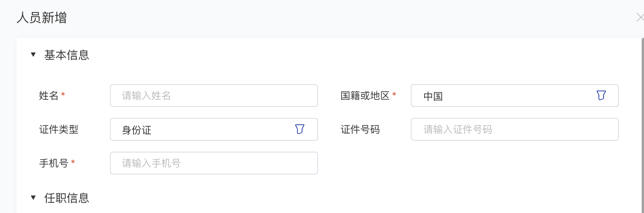Click the 证件类型 field label
Viewport: 644px width, 213px height.
click(59, 129)
